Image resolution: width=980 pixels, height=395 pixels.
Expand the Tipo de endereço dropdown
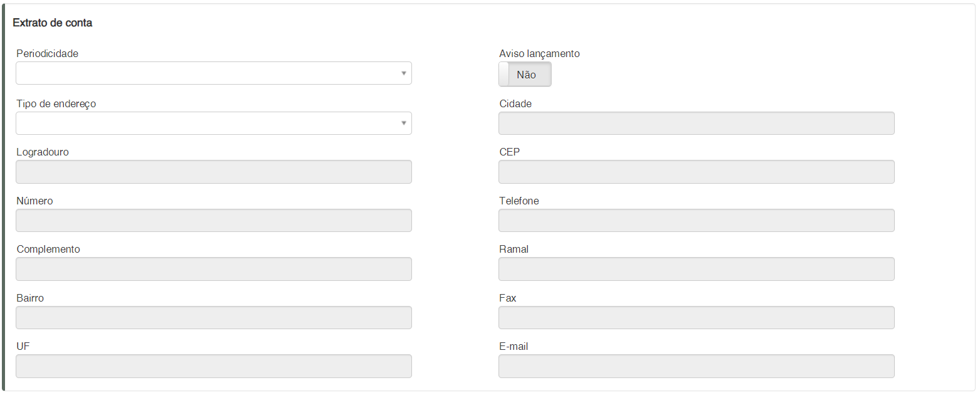click(x=213, y=124)
